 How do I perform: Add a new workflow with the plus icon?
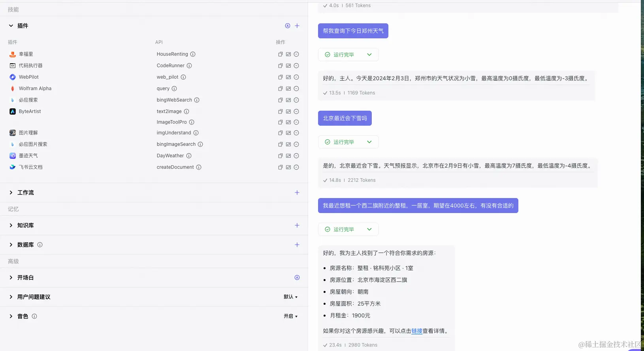click(x=297, y=192)
